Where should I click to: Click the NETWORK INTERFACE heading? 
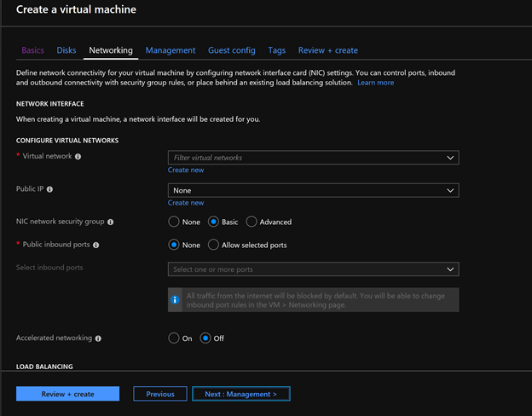tap(49, 104)
